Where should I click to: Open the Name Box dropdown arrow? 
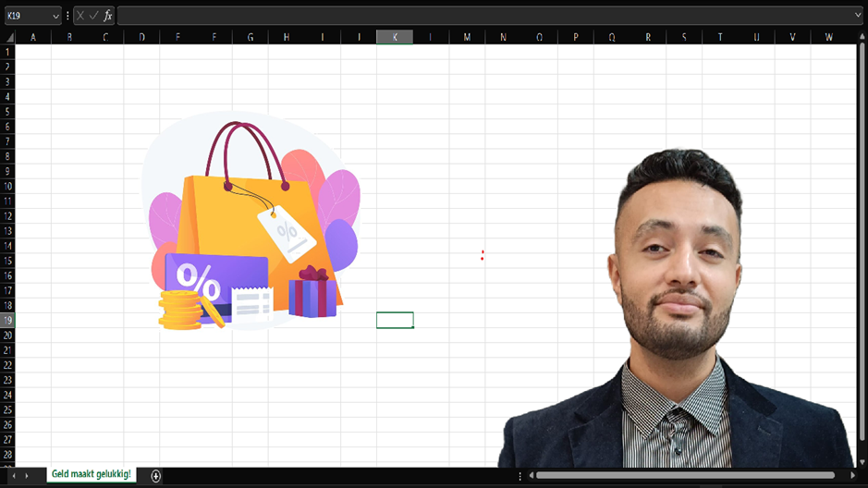click(x=55, y=16)
